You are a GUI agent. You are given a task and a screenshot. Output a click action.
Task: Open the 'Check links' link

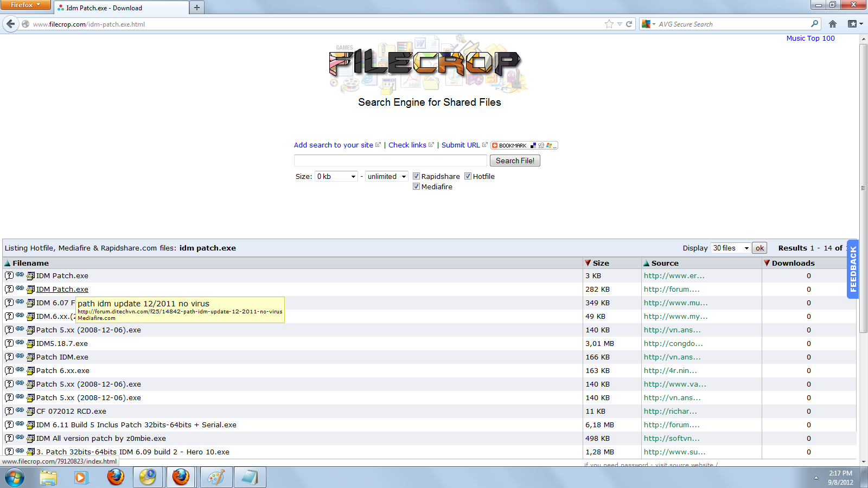tap(407, 145)
